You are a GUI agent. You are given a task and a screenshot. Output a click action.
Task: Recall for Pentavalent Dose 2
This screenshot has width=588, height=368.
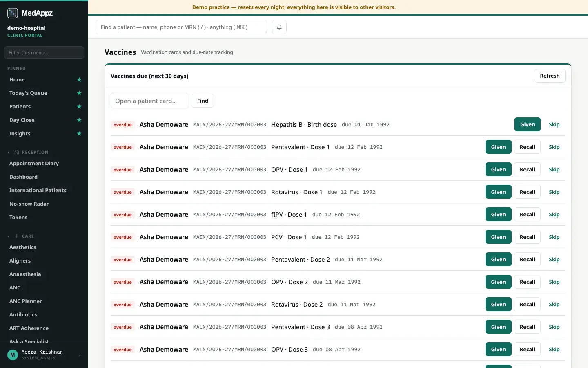point(527,260)
